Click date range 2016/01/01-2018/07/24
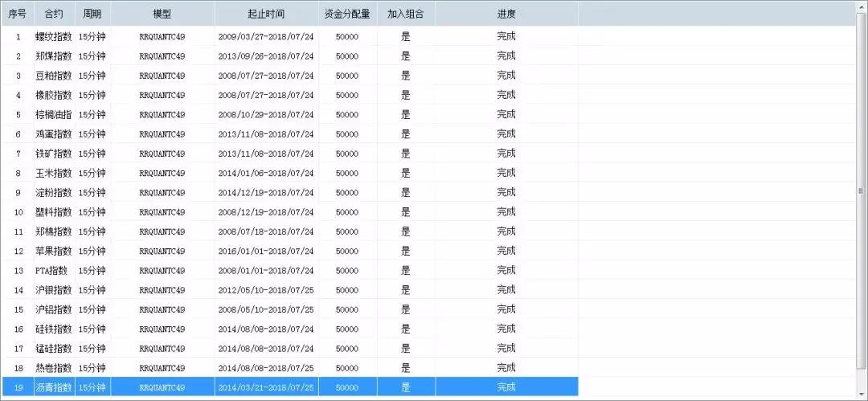Viewport: 868px width, 401px height. (x=266, y=251)
